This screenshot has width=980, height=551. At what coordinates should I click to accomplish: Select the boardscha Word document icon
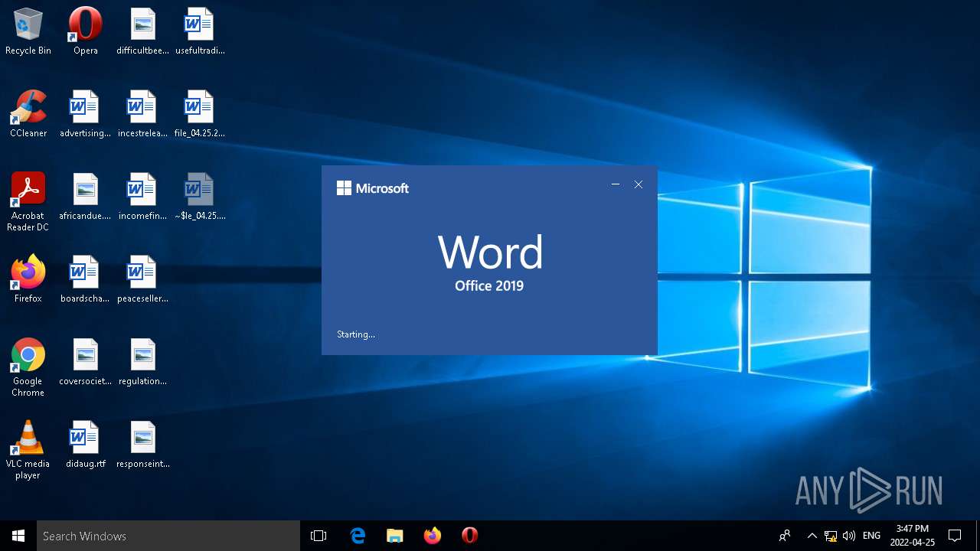point(86,279)
